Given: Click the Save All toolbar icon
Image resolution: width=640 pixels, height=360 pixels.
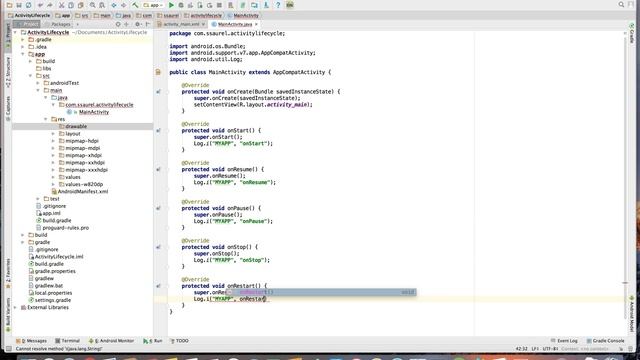Looking at the screenshot, I should tap(19, 5).
